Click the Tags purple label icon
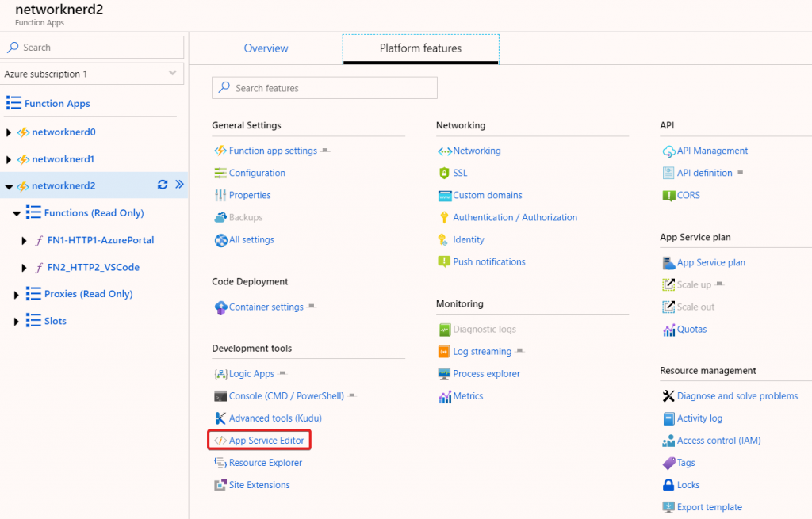812x519 pixels. (668, 463)
